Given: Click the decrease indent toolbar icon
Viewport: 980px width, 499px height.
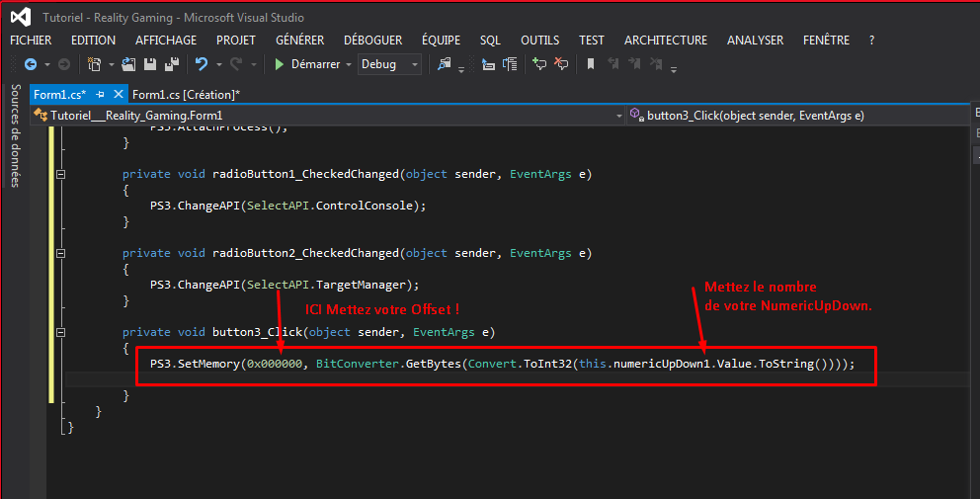Looking at the screenshot, I should coord(488,64).
